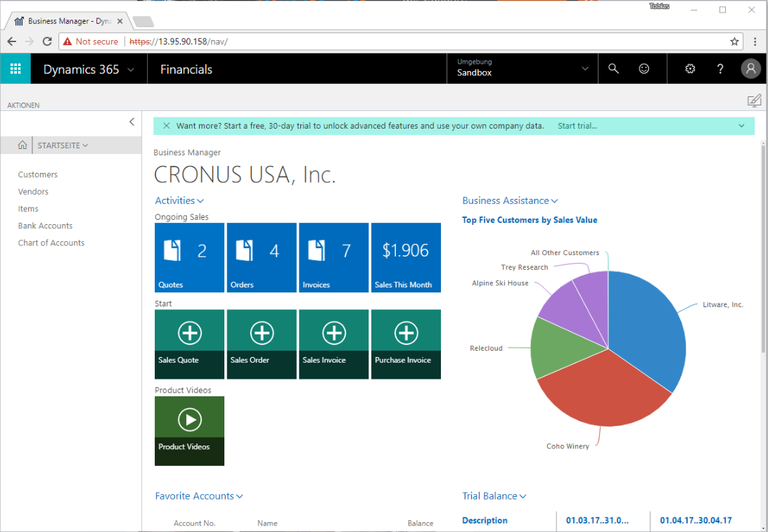Click the Description column header
768x532 pixels.
click(485, 520)
